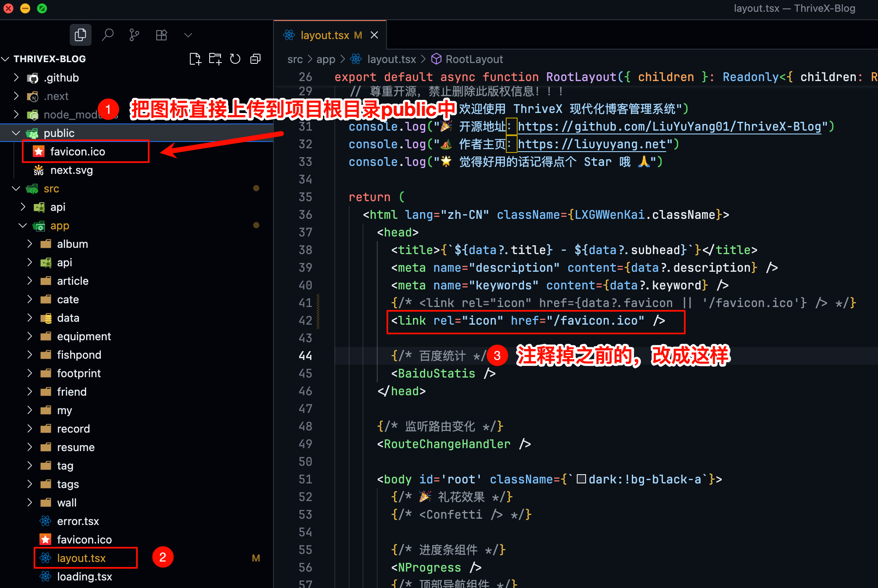Click the New Folder icon

click(x=216, y=59)
